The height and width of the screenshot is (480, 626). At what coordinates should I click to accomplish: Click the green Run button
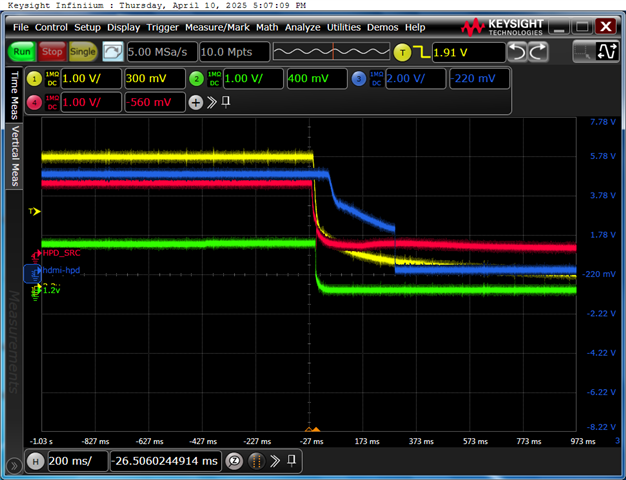[22, 52]
